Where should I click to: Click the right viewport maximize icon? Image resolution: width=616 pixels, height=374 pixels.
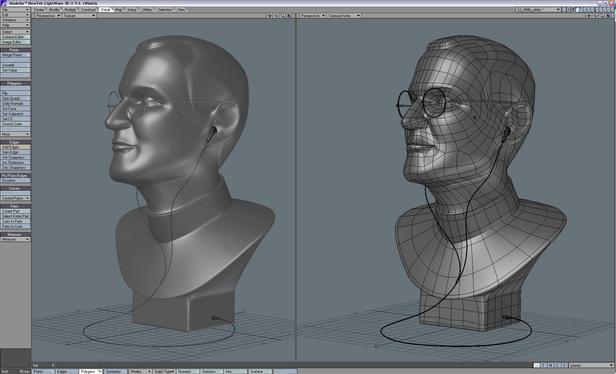coord(609,16)
